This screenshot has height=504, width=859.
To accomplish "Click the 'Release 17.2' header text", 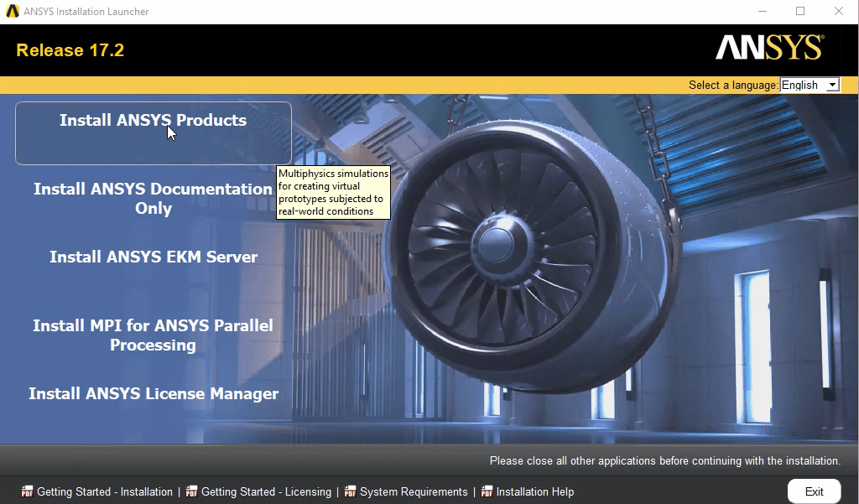I will (x=70, y=50).
